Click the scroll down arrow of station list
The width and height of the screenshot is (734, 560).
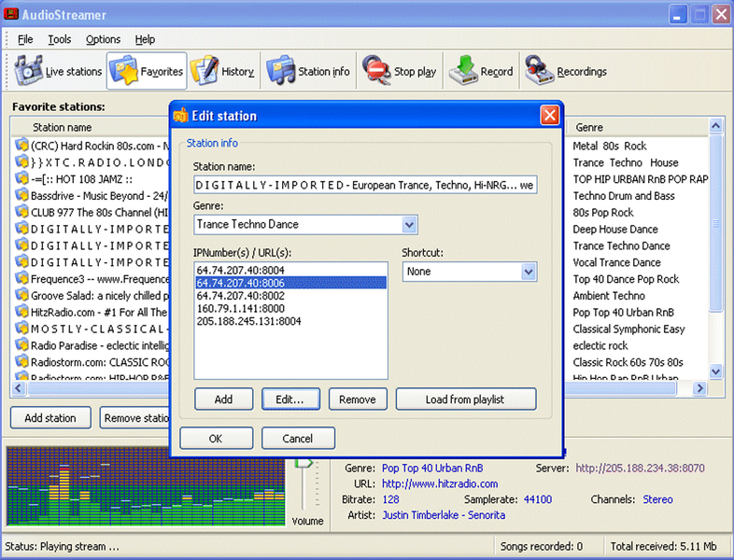pos(715,371)
